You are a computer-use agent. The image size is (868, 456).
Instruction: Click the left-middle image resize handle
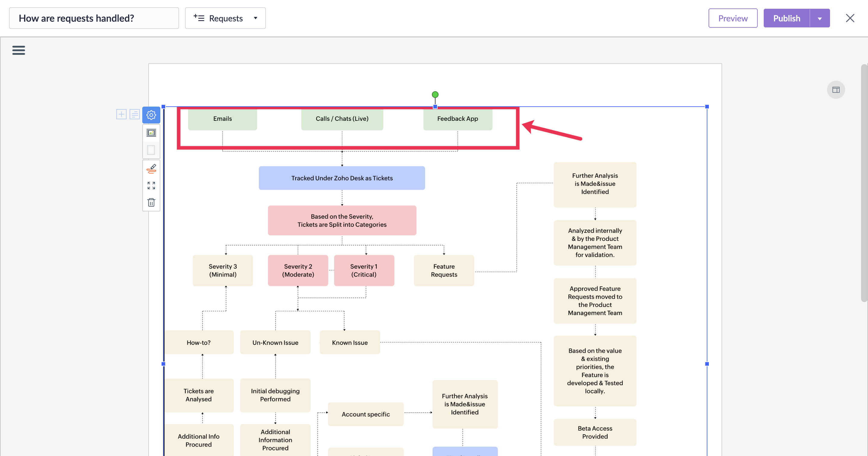(163, 364)
